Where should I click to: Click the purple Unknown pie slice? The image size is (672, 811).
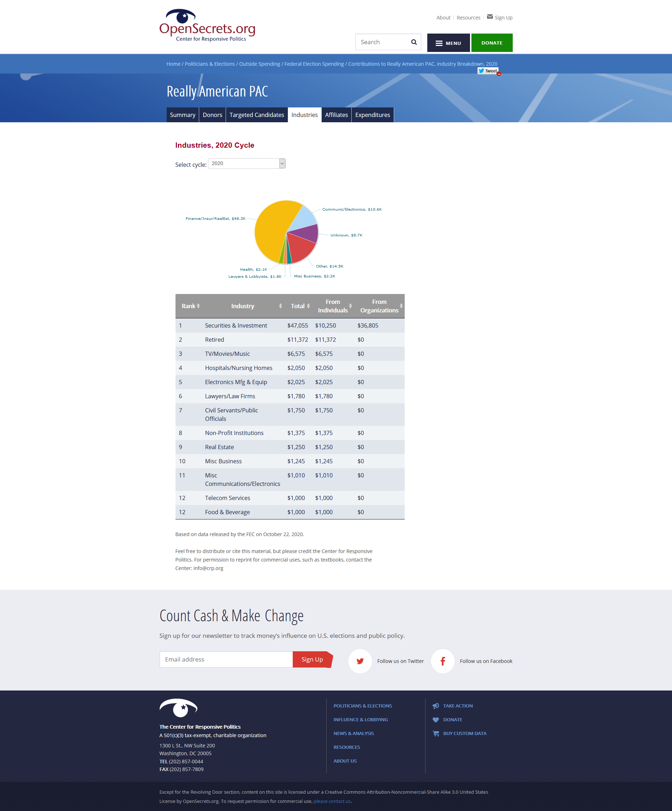point(308,233)
